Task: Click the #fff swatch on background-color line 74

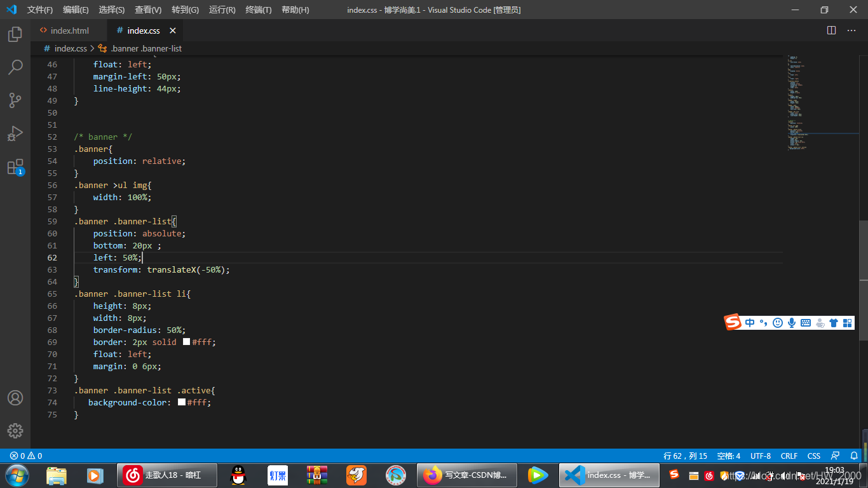Action: point(182,402)
